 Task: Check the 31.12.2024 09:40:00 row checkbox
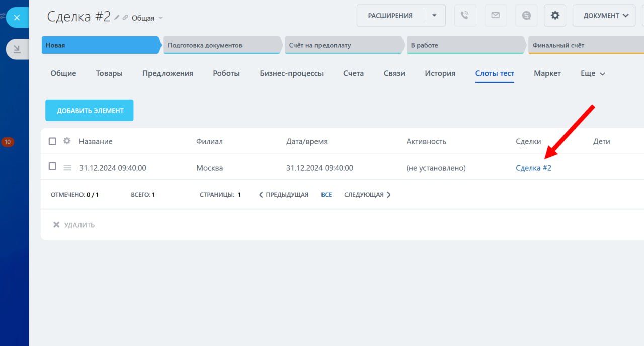click(x=52, y=166)
